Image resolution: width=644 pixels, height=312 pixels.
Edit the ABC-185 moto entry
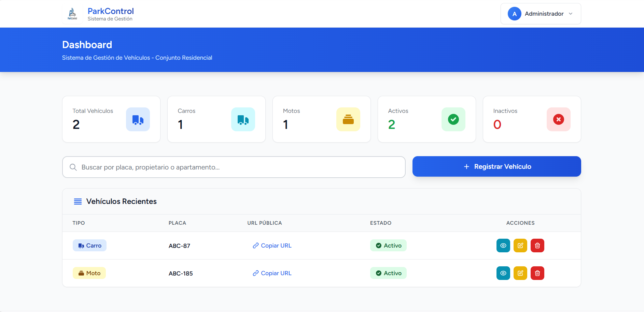point(520,273)
